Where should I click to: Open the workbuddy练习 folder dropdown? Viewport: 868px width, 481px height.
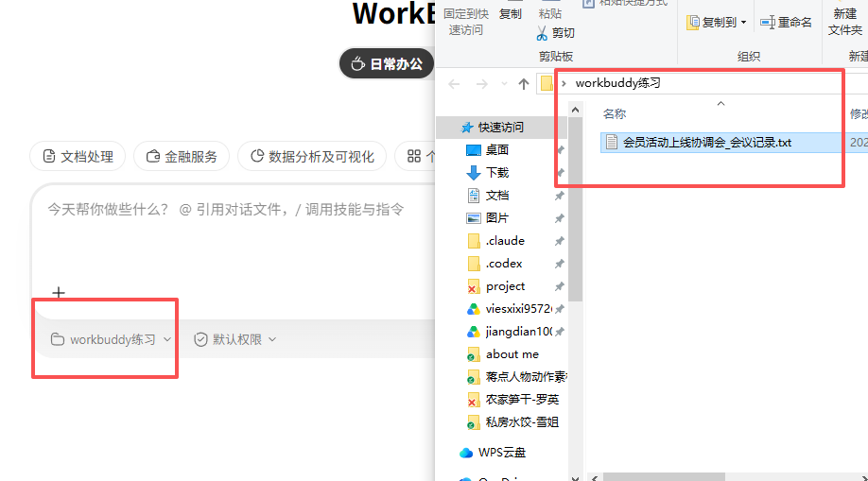pos(111,339)
